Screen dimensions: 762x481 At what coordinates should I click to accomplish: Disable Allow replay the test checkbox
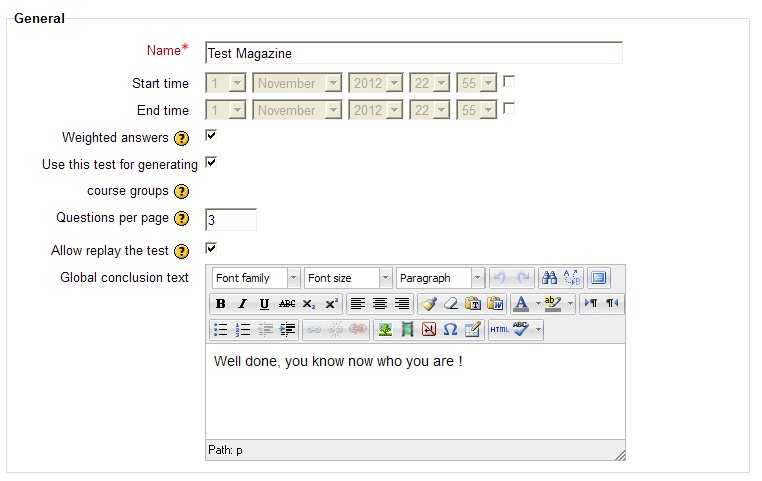pos(211,248)
